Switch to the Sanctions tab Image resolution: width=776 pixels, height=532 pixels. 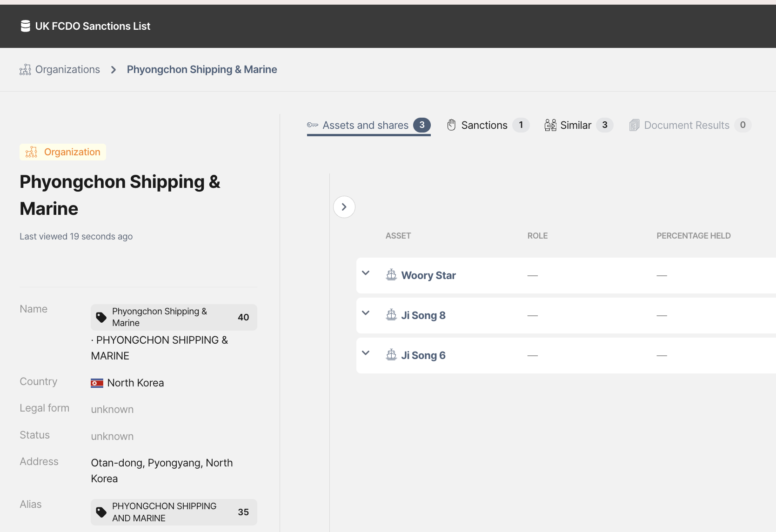488,126
